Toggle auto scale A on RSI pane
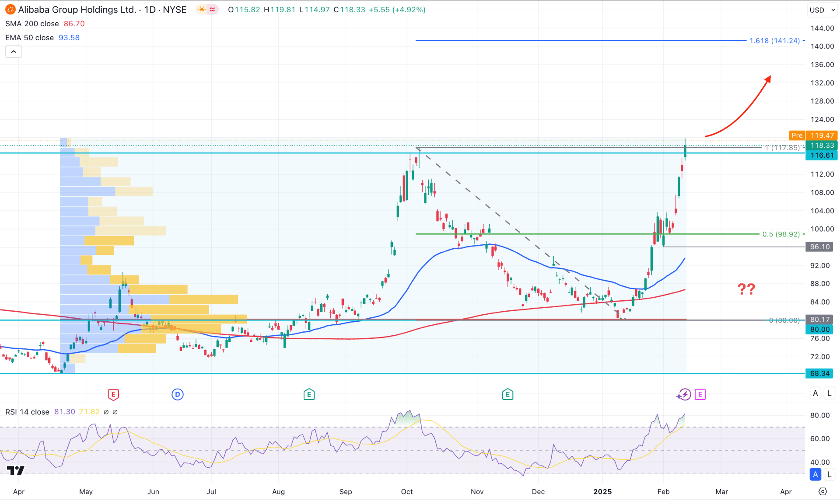Viewport: 840px width, 504px height. [815, 474]
